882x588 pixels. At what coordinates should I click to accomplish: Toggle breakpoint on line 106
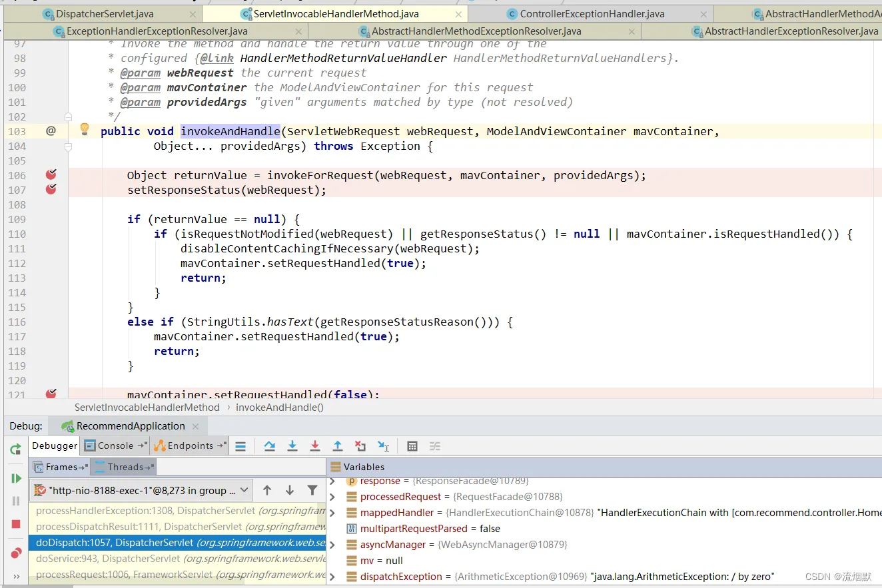click(51, 174)
